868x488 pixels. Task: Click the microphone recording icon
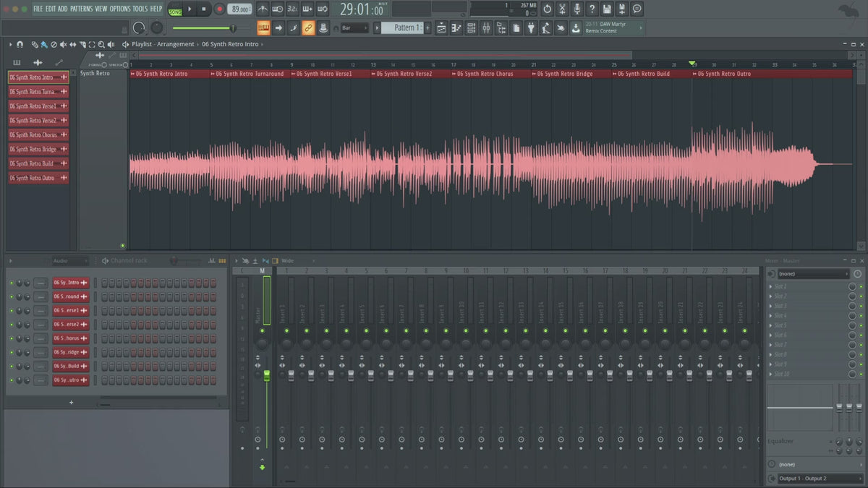coord(577,9)
